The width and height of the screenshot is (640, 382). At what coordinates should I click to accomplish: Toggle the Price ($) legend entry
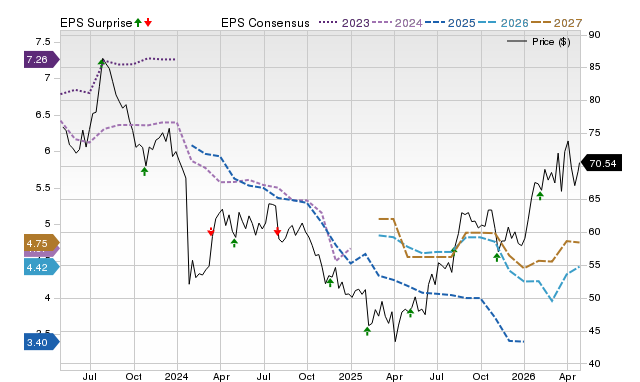539,42
